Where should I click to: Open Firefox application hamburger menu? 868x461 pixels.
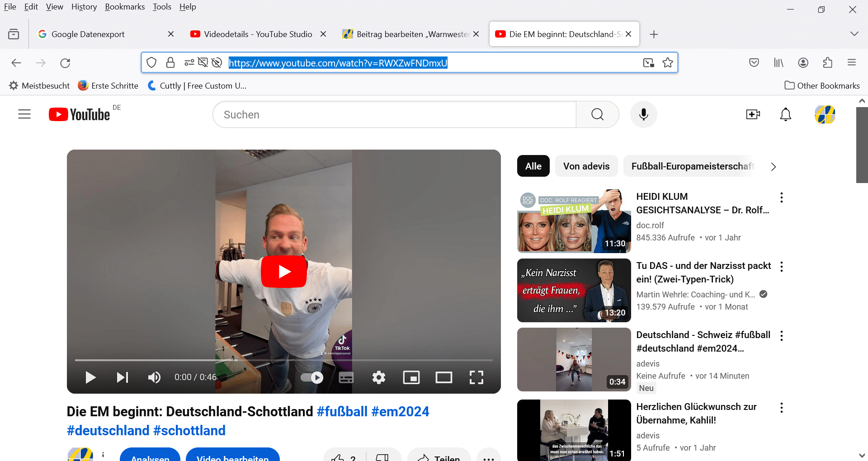click(x=852, y=63)
